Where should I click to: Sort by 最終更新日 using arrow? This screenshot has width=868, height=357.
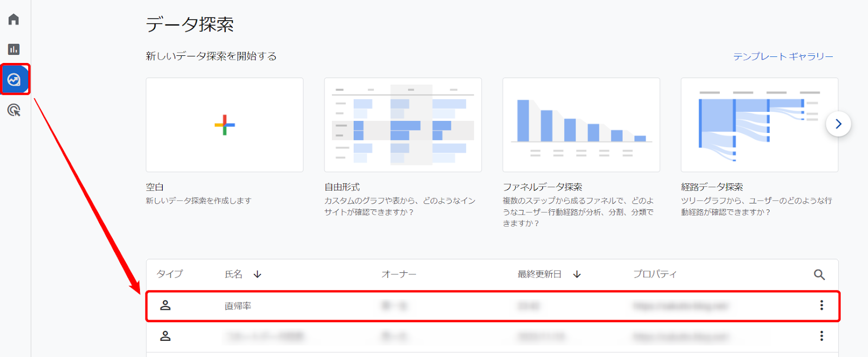click(x=577, y=275)
